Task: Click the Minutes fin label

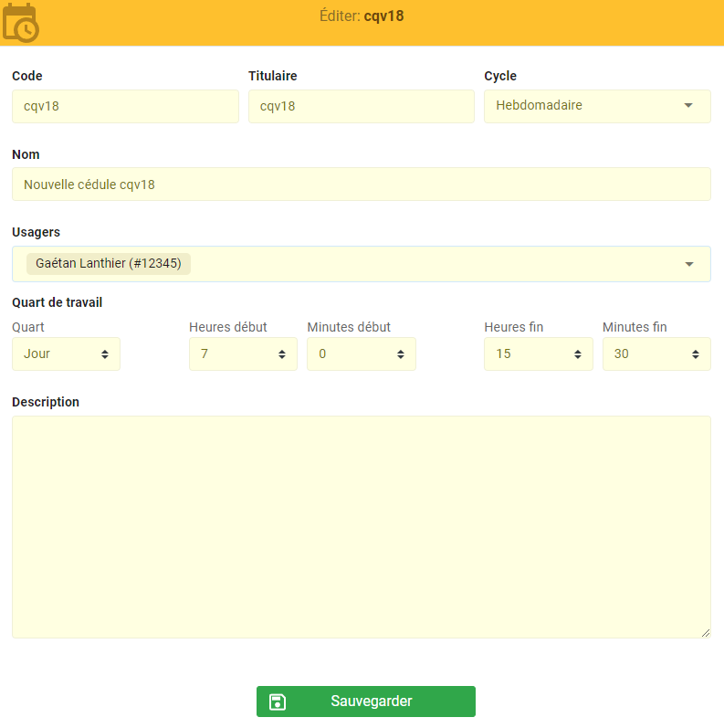Action: pos(635,327)
